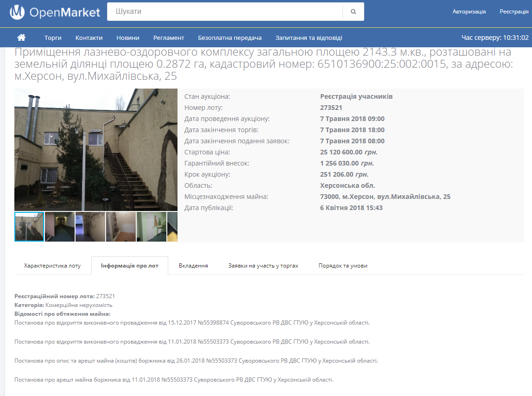
Task: Select fifth thumbnail with white door
Action: 152,227
